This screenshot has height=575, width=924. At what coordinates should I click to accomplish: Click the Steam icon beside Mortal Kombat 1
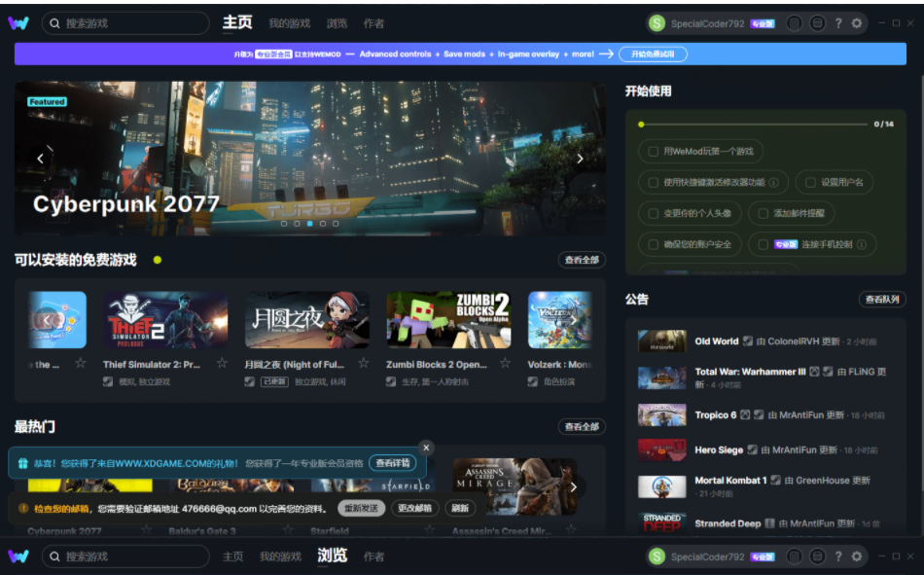[775, 480]
